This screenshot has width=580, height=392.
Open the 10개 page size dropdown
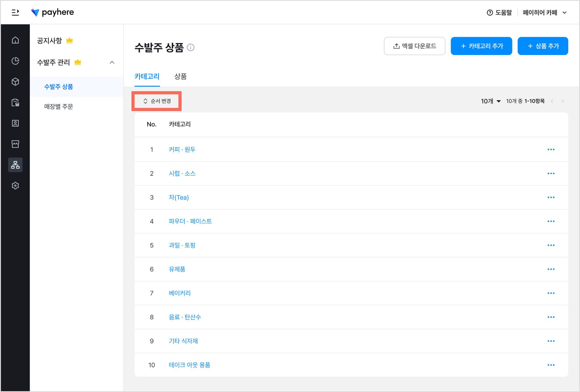click(491, 101)
